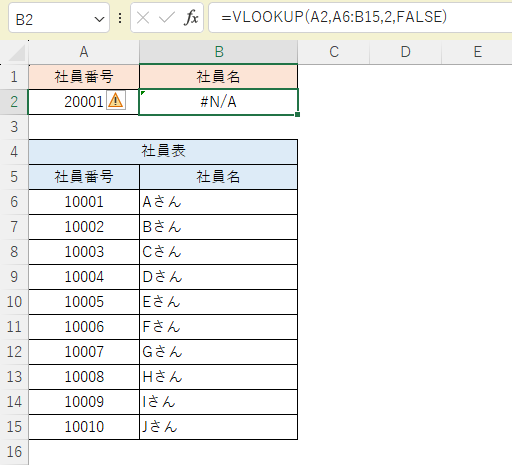Select cell with 10009

coord(84,402)
